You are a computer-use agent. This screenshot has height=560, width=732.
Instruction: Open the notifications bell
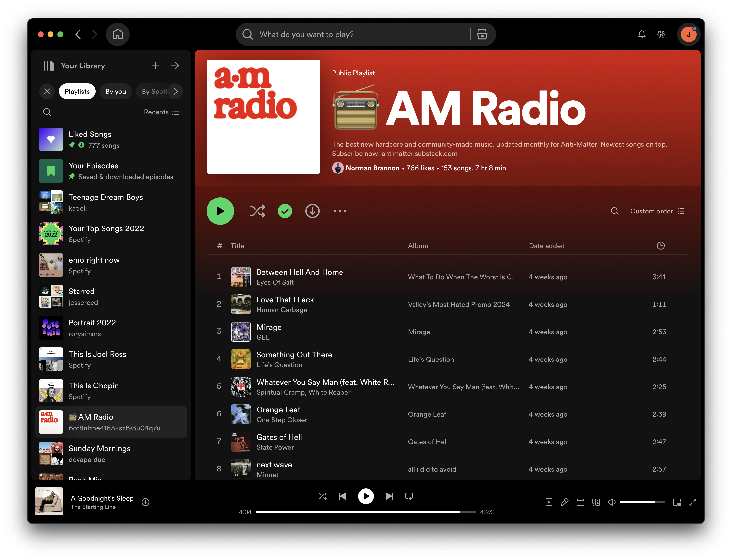click(641, 34)
